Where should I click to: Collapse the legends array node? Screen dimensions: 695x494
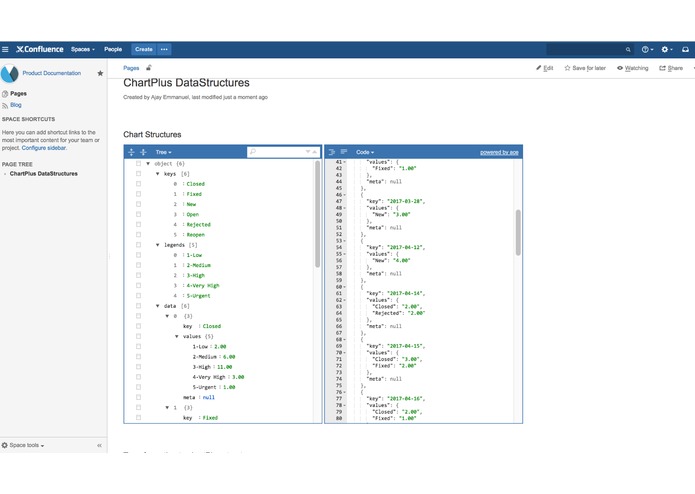[x=157, y=245]
